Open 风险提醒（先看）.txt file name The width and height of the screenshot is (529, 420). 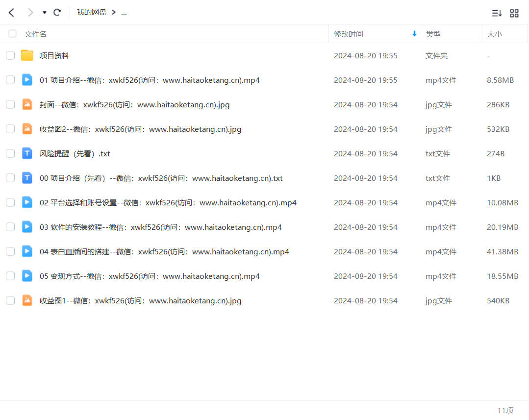coord(75,154)
